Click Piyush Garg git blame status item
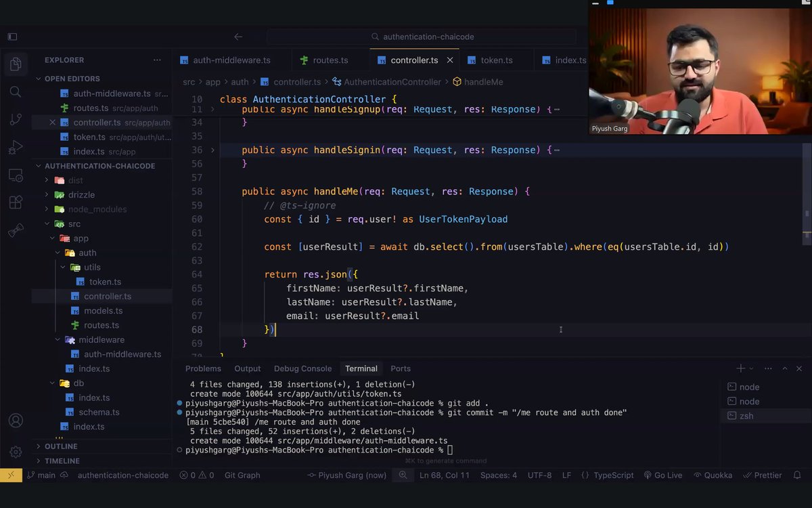This screenshot has width=812, height=508. point(346,475)
